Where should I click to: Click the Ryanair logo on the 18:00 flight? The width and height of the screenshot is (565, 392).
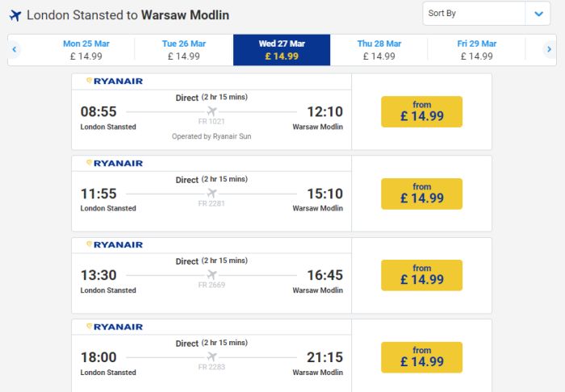pos(115,327)
